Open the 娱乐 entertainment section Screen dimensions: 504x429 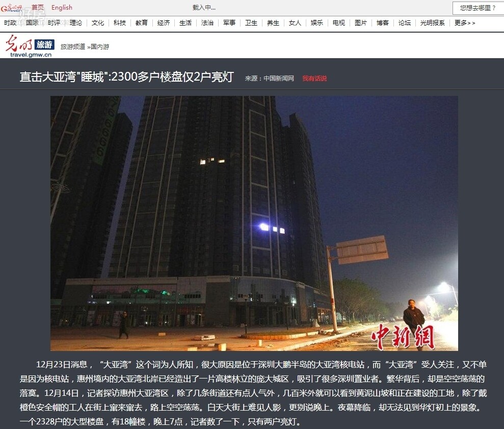[x=316, y=22]
